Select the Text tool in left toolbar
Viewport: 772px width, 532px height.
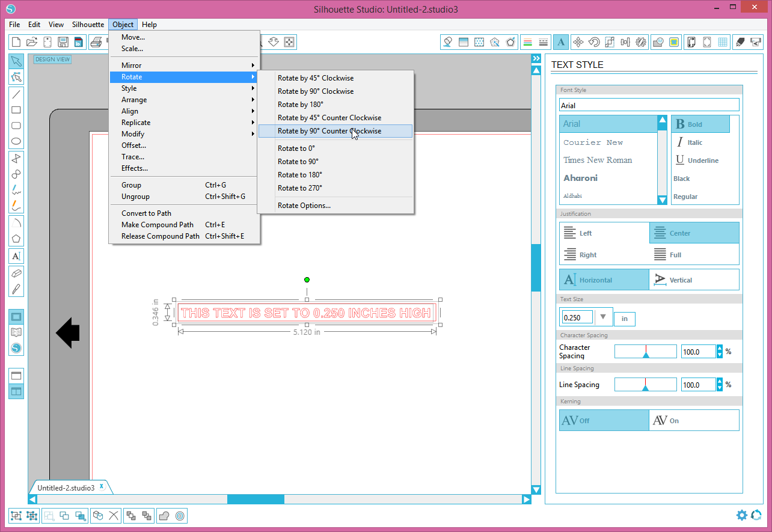click(x=16, y=256)
